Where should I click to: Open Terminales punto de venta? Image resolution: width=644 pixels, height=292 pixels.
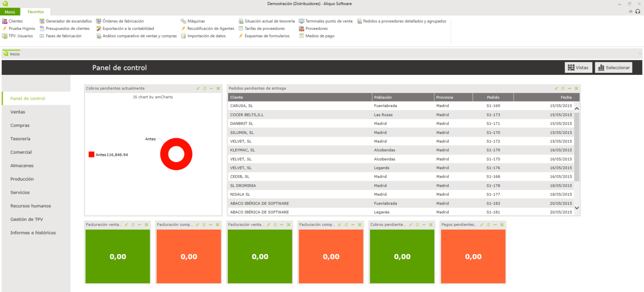[x=326, y=21]
